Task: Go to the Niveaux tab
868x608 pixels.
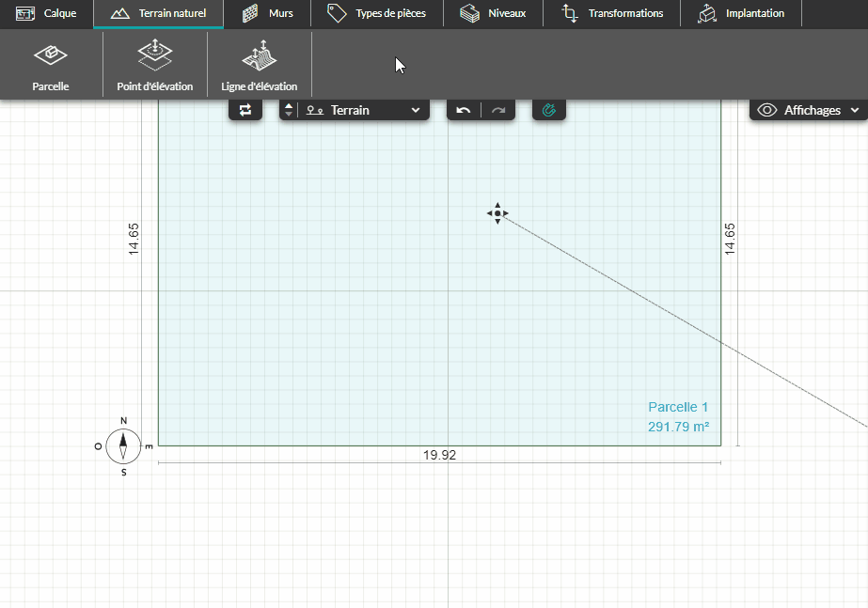Action: click(x=493, y=13)
